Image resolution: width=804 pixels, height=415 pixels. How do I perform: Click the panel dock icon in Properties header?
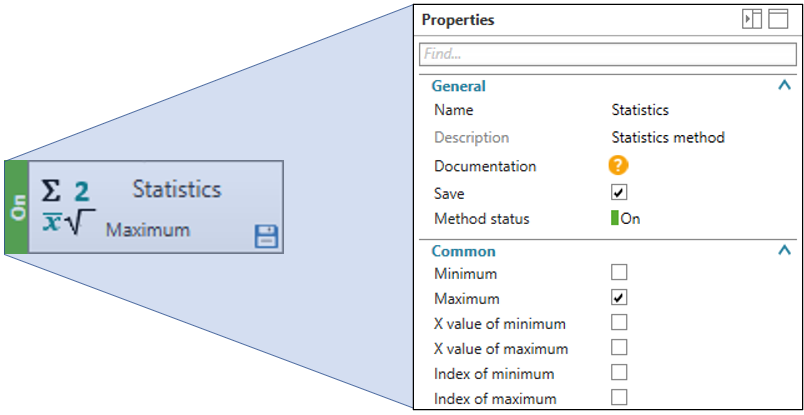coord(751,20)
